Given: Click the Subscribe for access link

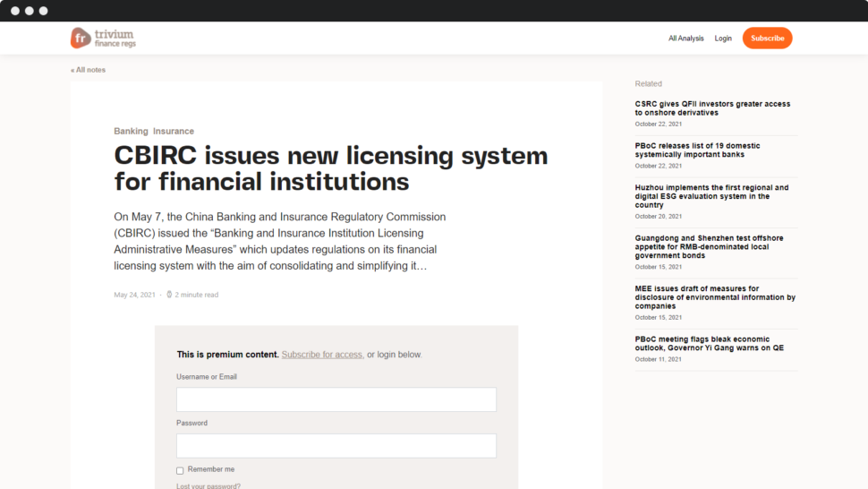Looking at the screenshot, I should pos(322,355).
